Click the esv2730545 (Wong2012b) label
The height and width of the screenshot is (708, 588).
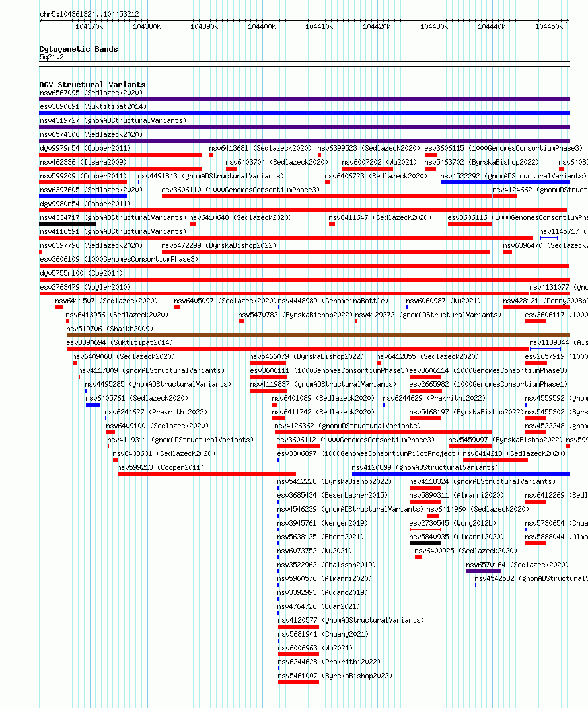(x=453, y=524)
